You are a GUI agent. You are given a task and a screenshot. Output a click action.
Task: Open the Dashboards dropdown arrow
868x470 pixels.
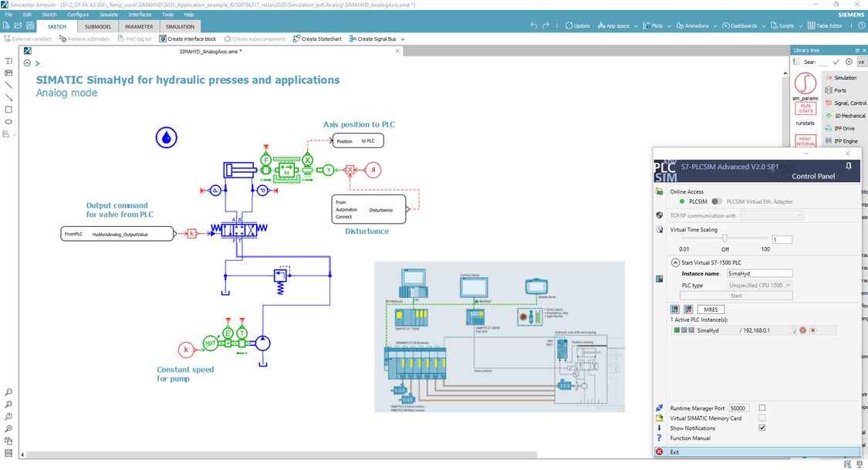(763, 26)
